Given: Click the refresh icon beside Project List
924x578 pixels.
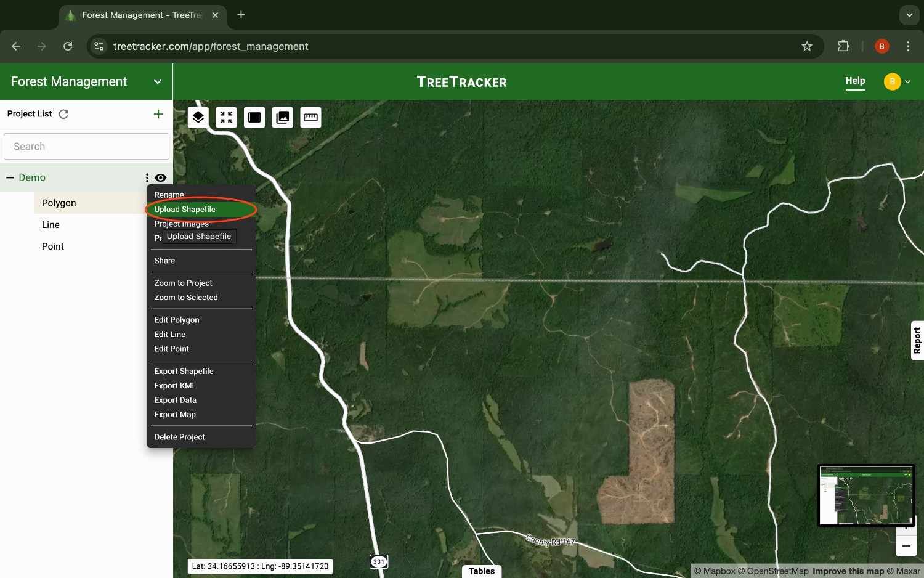Looking at the screenshot, I should [x=63, y=113].
